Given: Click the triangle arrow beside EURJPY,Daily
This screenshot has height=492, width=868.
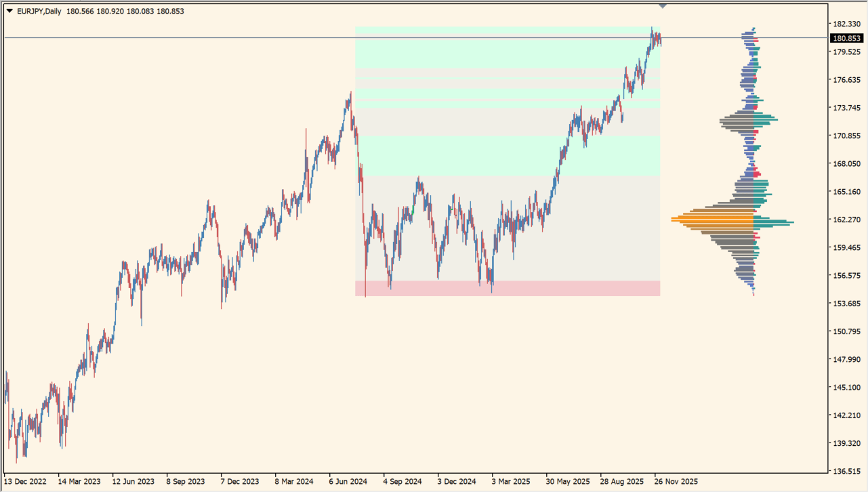Looking at the screenshot, I should [x=9, y=11].
